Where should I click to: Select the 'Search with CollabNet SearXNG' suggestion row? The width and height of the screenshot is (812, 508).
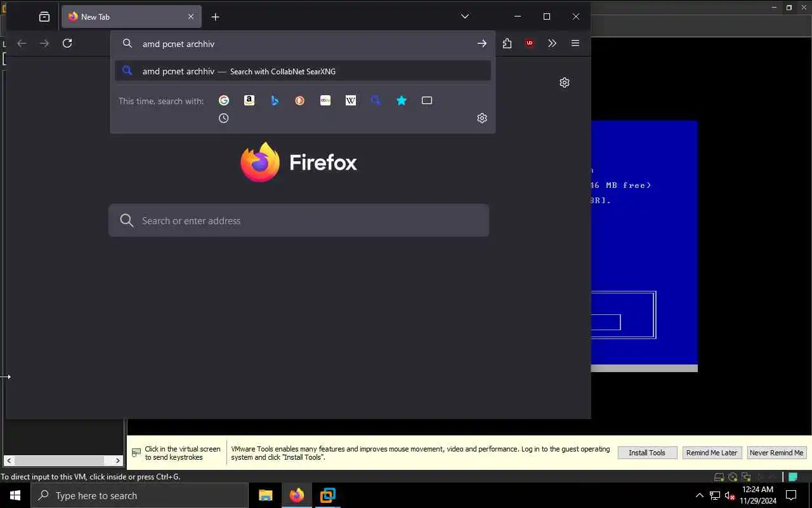(x=303, y=71)
